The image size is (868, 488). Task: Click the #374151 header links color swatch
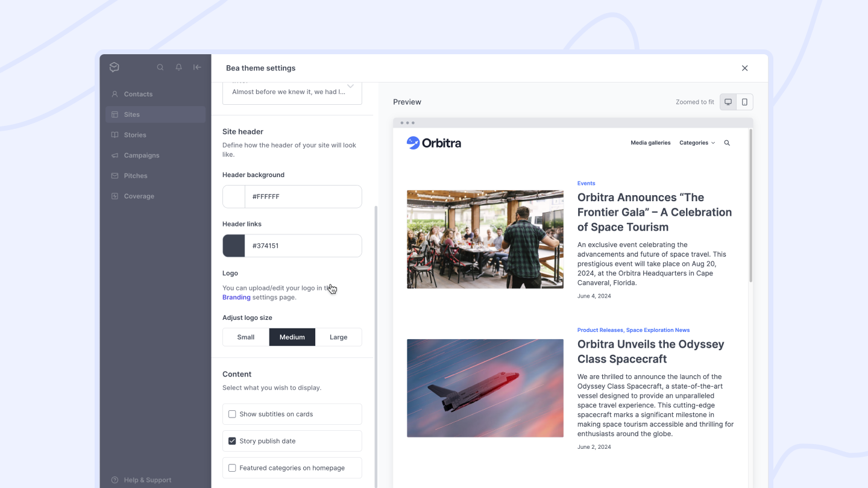tap(233, 245)
